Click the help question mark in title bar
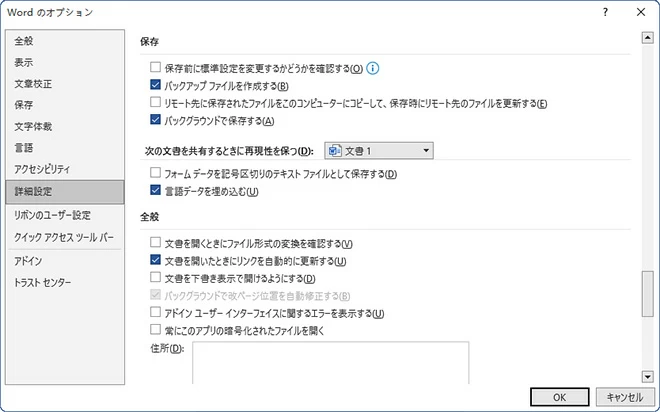660x412 pixels. [605, 12]
